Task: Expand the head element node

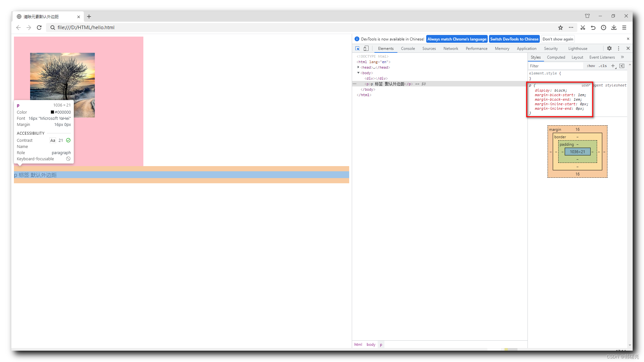Action: pyautogui.click(x=358, y=67)
